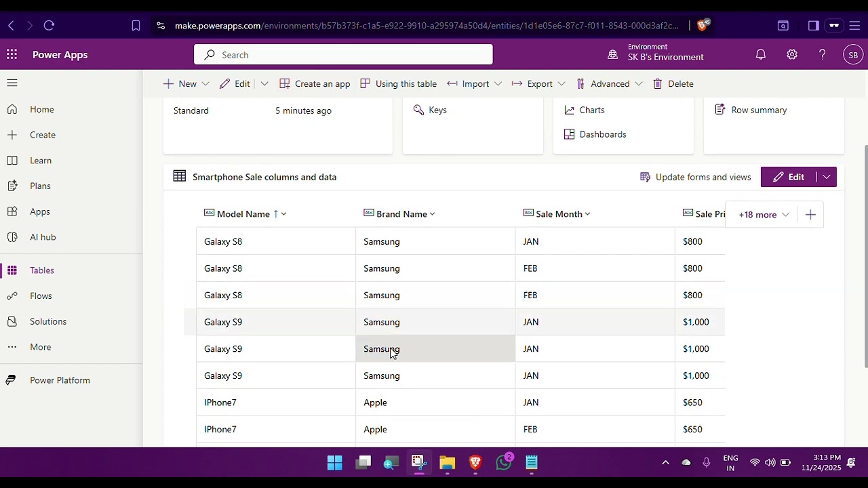This screenshot has width=868, height=488.
Task: Click Create an app
Action: [315, 84]
